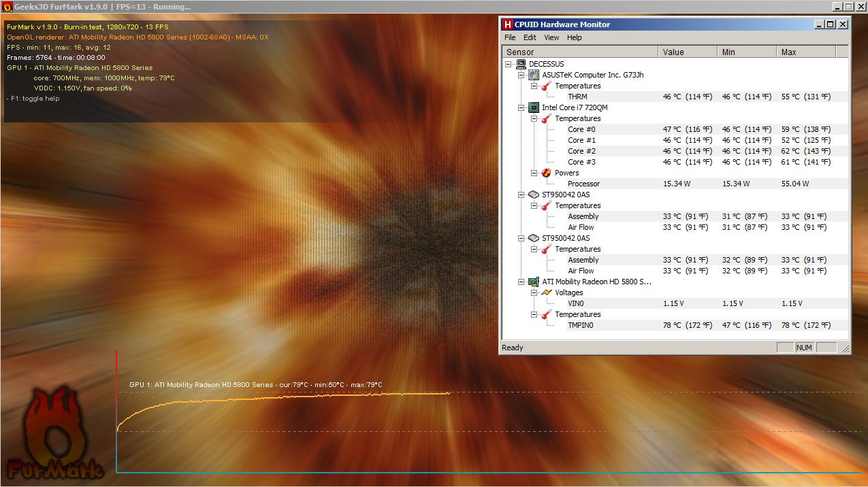
Task: Collapse the Intel Core i7 720QM node
Action: click(521, 107)
